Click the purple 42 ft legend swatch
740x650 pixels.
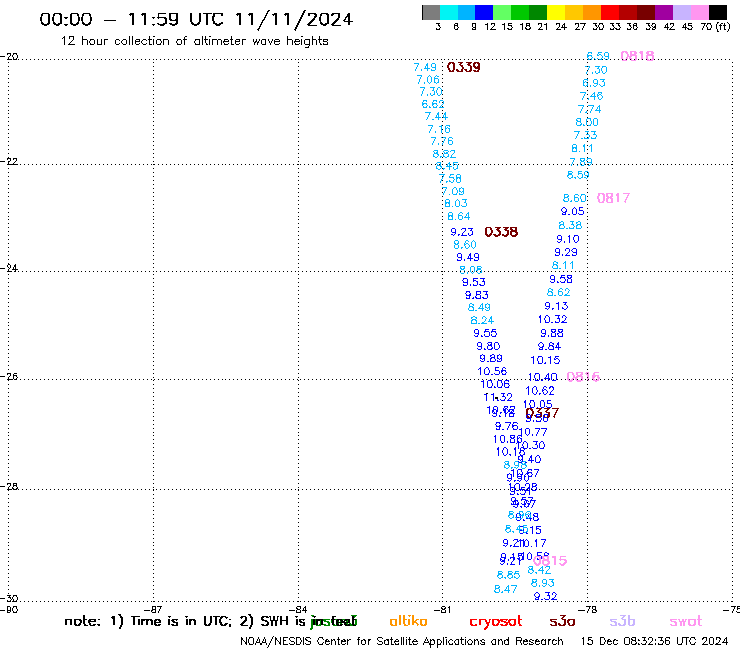[664, 12]
